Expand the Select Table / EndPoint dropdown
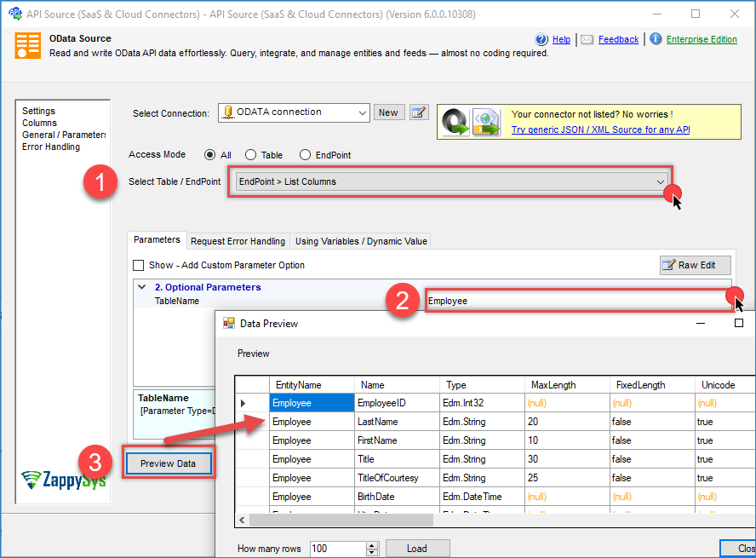 660,181
